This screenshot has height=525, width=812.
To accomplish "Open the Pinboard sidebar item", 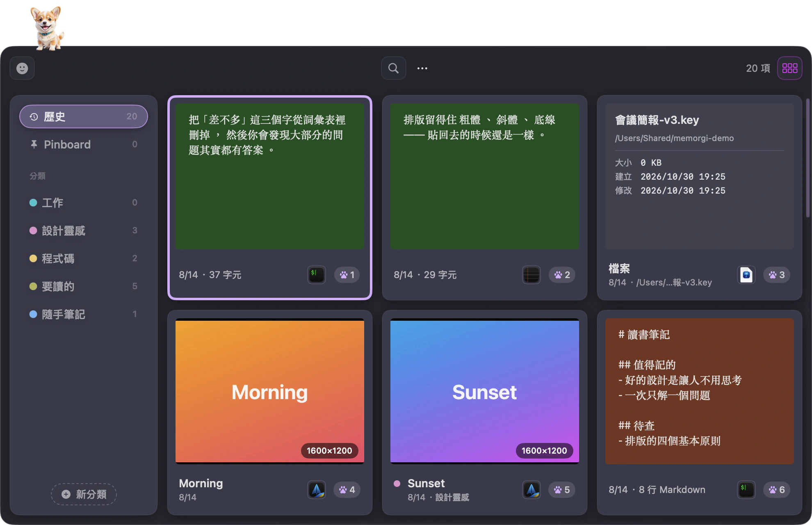I will 84,144.
